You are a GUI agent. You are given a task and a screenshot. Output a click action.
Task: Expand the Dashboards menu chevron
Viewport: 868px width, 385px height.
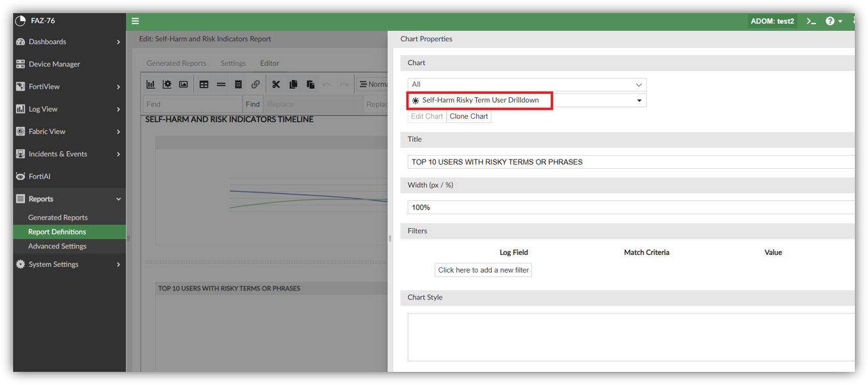pos(118,42)
